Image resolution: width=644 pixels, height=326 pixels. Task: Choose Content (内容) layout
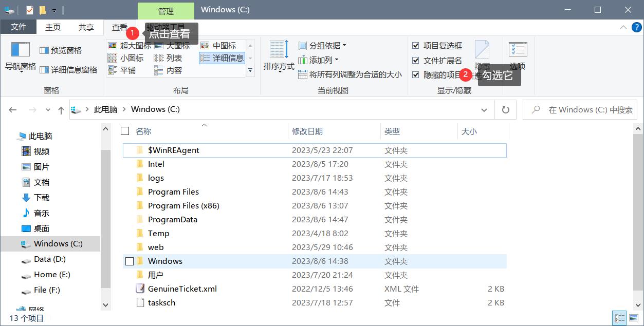point(169,70)
